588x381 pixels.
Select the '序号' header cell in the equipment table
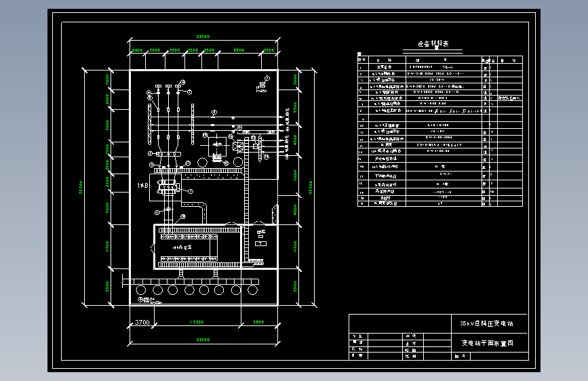tap(362, 60)
